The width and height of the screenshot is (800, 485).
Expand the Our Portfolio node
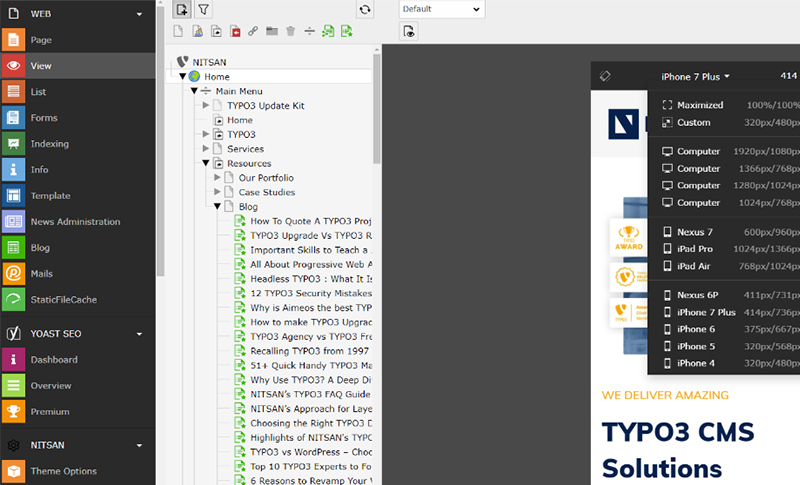[217, 177]
